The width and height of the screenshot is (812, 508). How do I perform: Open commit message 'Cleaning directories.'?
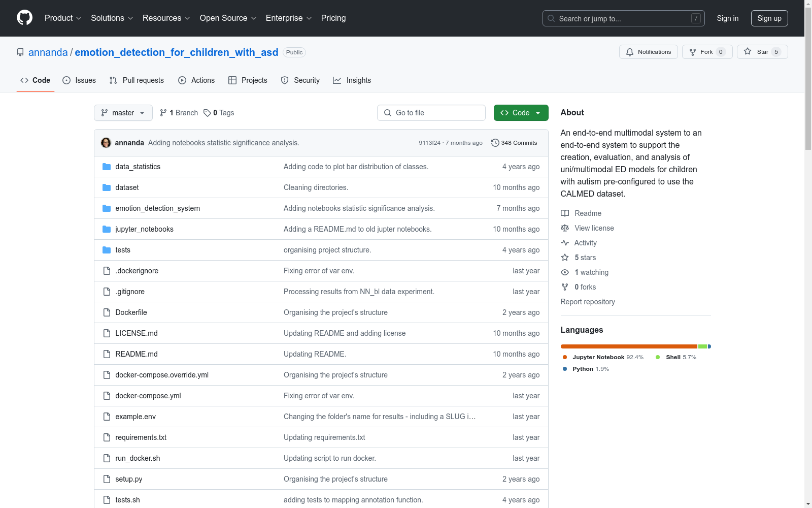click(x=316, y=187)
